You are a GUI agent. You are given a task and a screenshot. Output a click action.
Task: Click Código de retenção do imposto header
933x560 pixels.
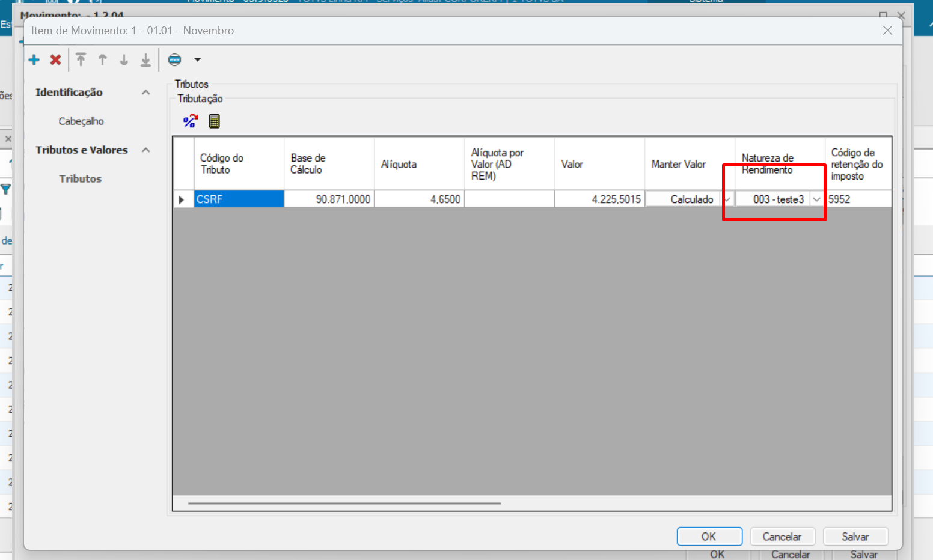click(858, 163)
